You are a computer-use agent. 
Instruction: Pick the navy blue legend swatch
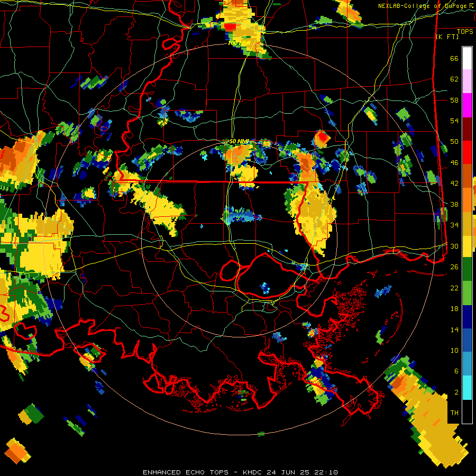pos(467,316)
